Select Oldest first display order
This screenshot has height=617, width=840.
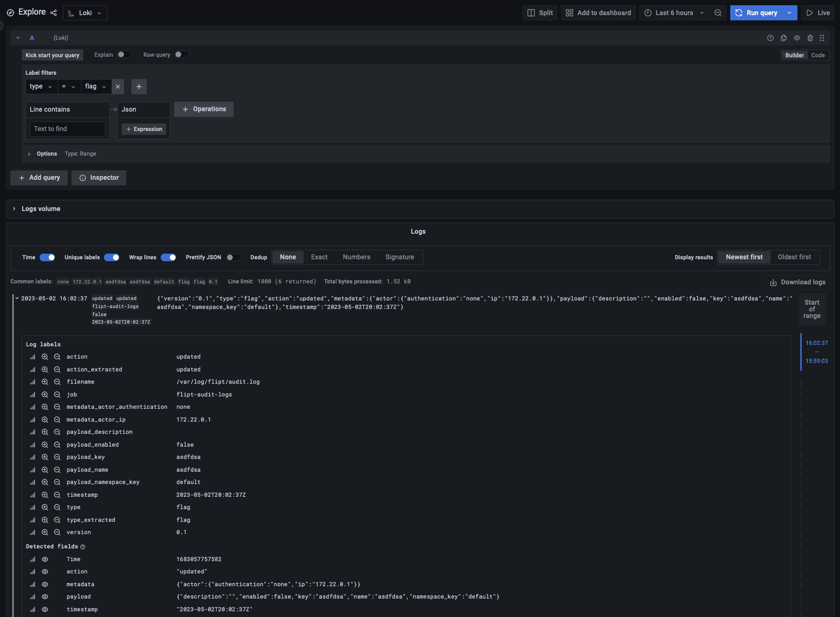795,257
